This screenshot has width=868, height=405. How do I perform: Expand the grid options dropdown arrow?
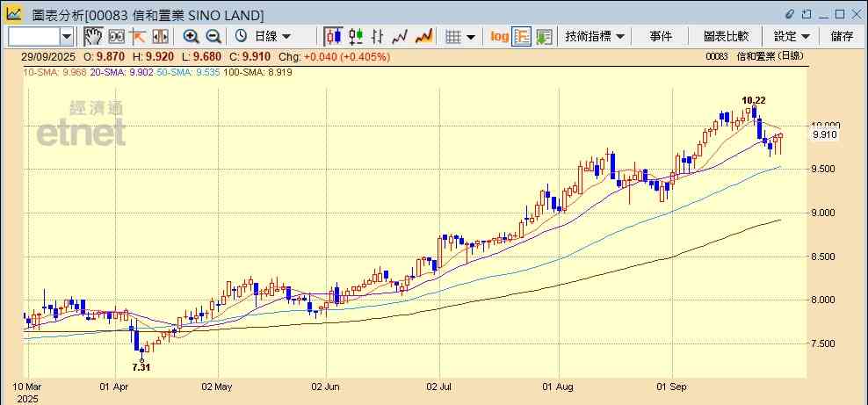471,37
